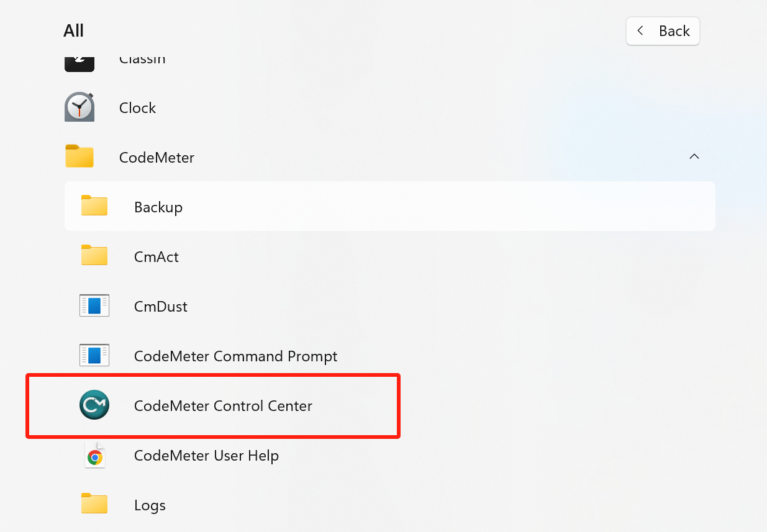Click the CmAct folder icon

[94, 256]
